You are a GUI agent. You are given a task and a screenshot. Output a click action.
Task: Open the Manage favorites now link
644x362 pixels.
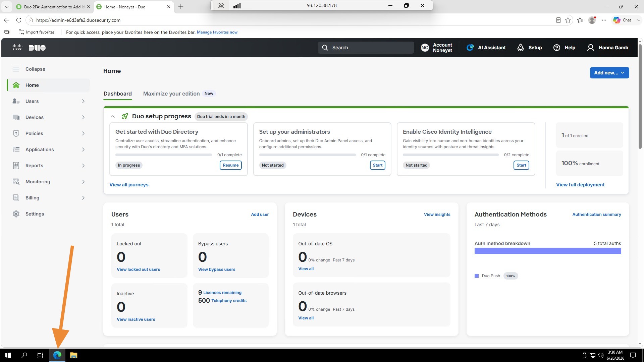pyautogui.click(x=217, y=32)
